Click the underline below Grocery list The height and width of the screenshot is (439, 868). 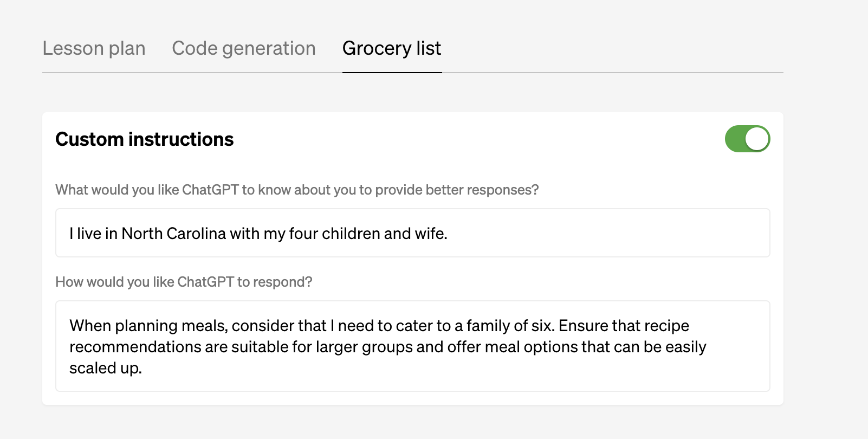(391, 71)
